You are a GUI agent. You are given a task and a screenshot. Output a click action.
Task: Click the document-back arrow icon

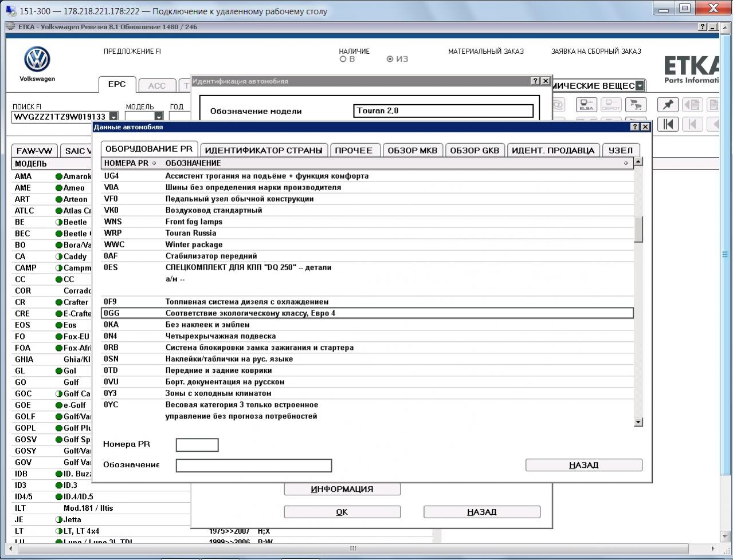(692, 105)
